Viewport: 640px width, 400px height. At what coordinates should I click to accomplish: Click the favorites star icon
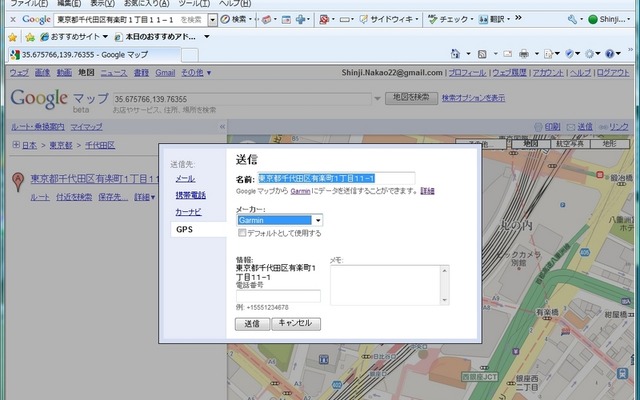coord(13,37)
